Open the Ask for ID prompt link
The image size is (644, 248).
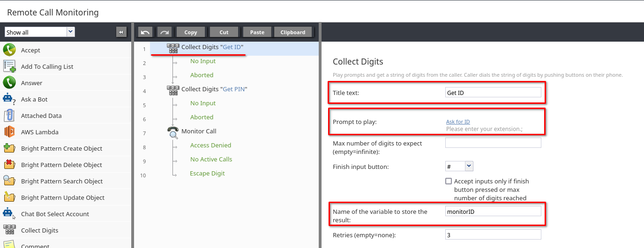point(458,122)
